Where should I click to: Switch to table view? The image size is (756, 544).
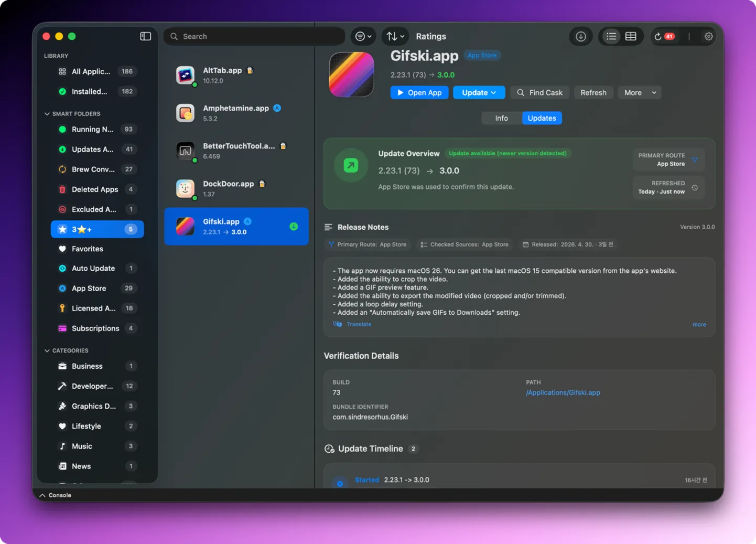click(631, 36)
